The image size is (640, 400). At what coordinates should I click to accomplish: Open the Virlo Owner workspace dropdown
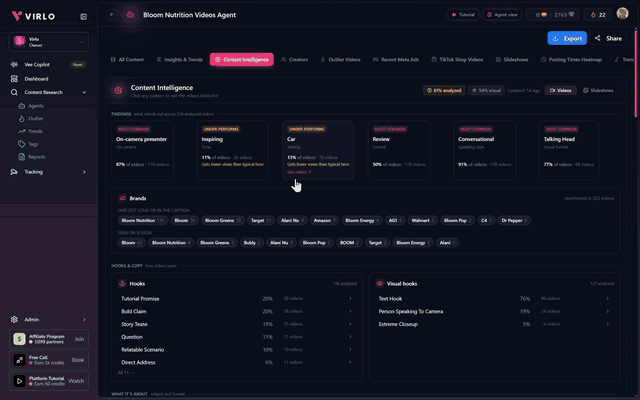tap(49, 42)
